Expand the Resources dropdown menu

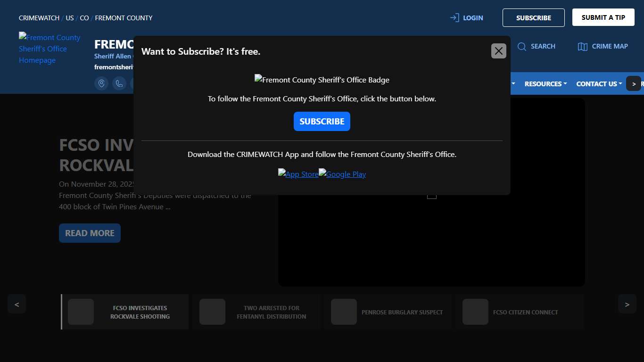[545, 84]
